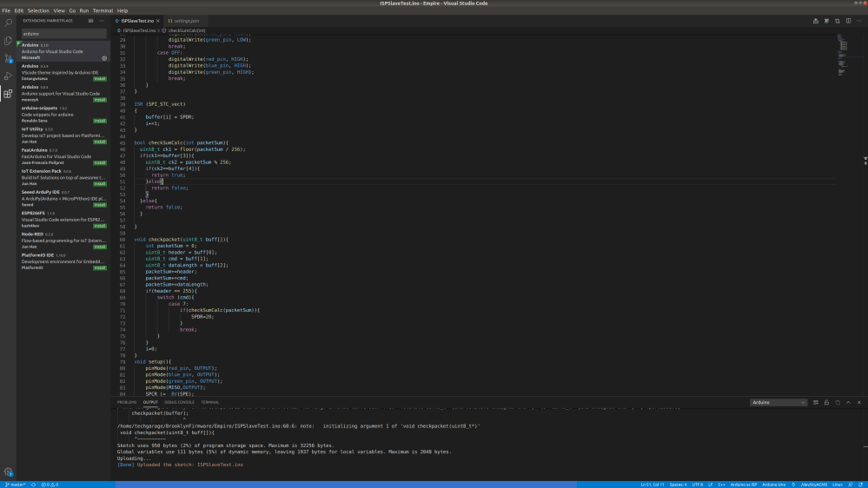Open the Source Control view

point(8,58)
